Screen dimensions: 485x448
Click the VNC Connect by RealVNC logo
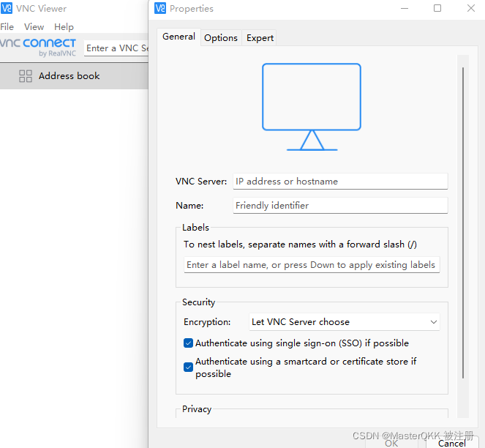(38, 47)
